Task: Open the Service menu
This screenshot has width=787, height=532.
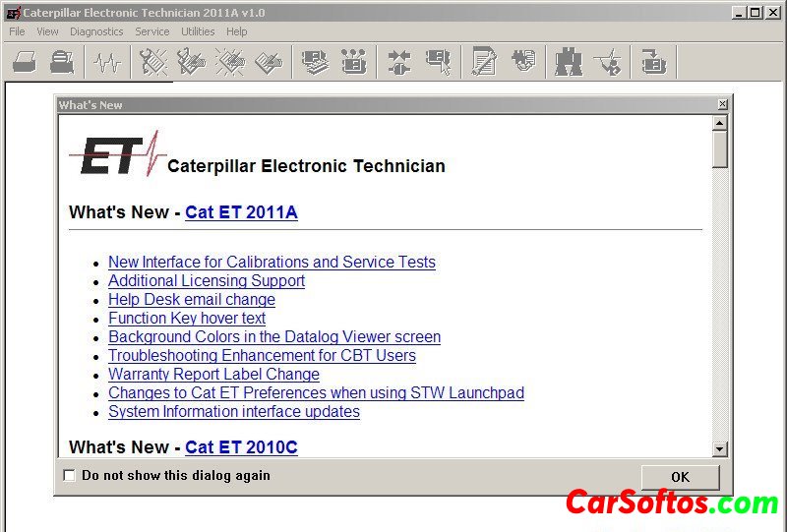Action: [x=152, y=31]
